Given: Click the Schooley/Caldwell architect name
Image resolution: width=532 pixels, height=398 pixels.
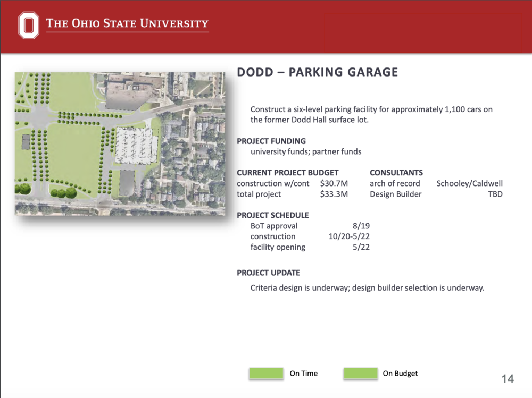Looking at the screenshot, I should (x=470, y=183).
